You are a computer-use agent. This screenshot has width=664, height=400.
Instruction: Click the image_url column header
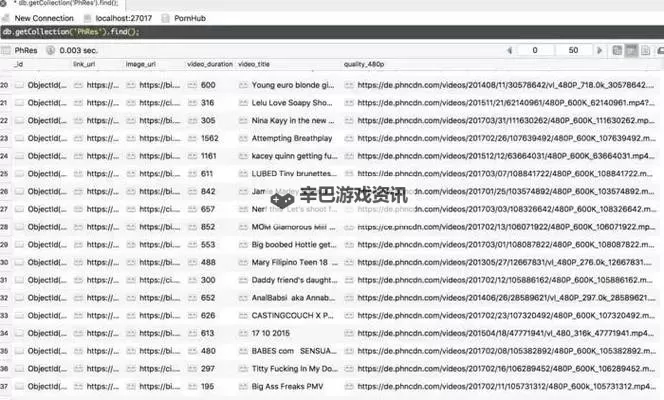click(141, 64)
